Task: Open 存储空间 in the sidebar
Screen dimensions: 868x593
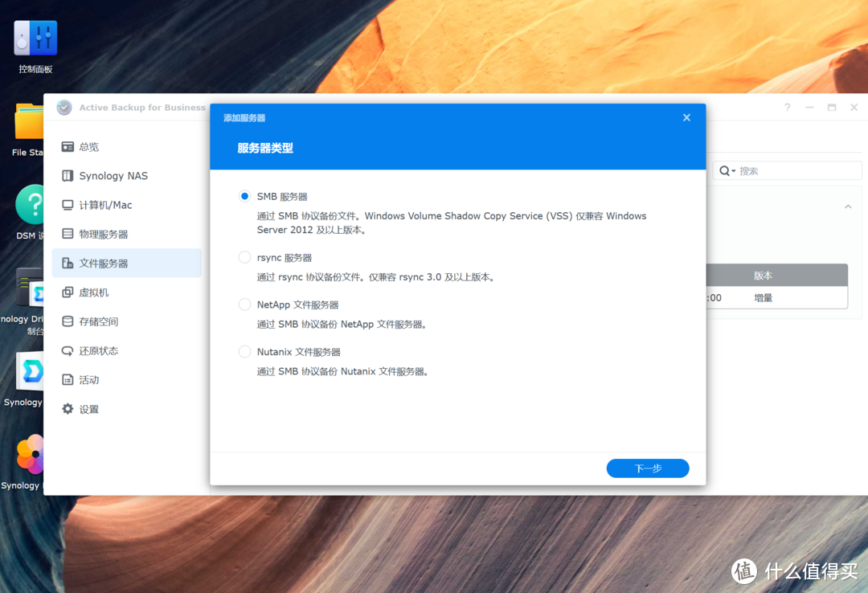Action: [x=98, y=321]
